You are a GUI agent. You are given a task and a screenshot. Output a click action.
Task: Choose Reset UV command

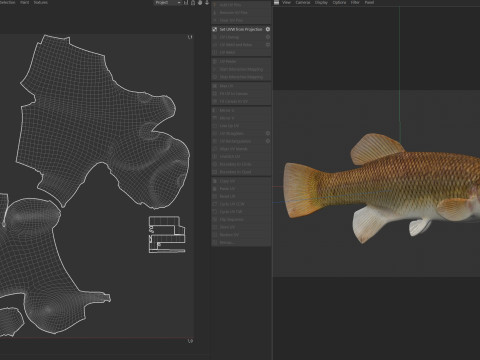(x=241, y=196)
